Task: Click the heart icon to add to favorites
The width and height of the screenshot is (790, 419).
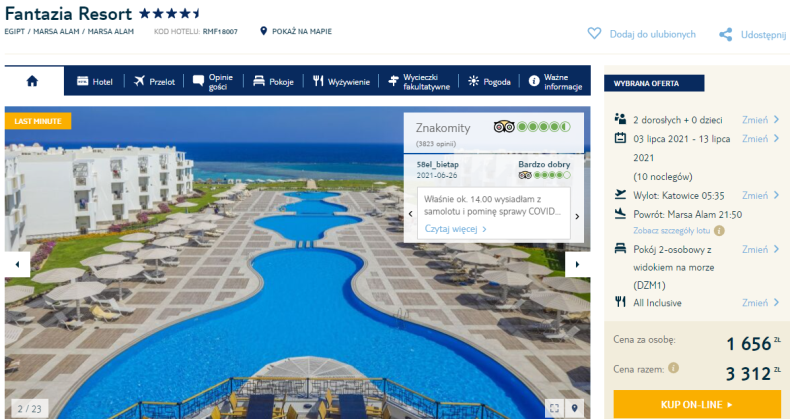Action: 595,34
